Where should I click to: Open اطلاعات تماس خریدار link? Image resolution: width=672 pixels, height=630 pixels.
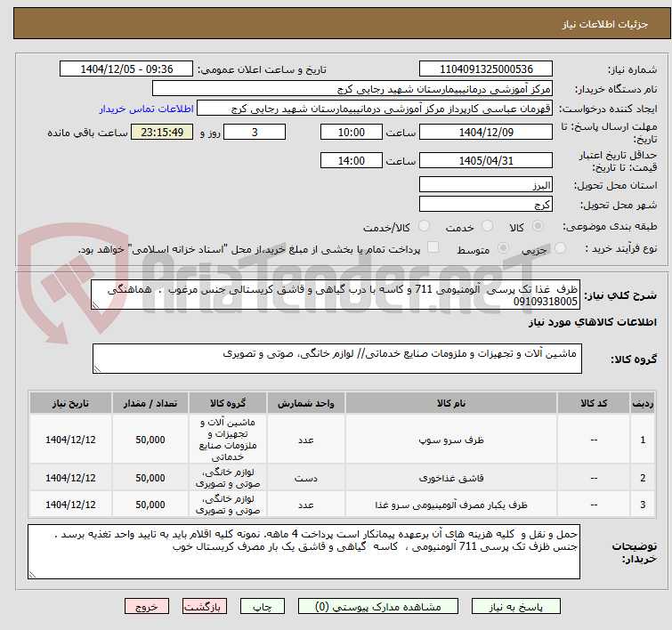[147, 109]
